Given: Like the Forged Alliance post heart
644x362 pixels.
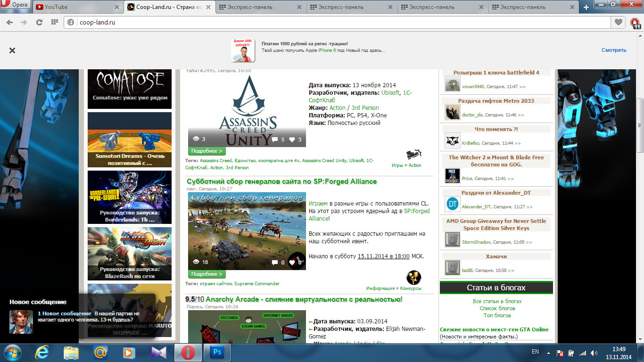Looking at the screenshot, I should [292, 263].
